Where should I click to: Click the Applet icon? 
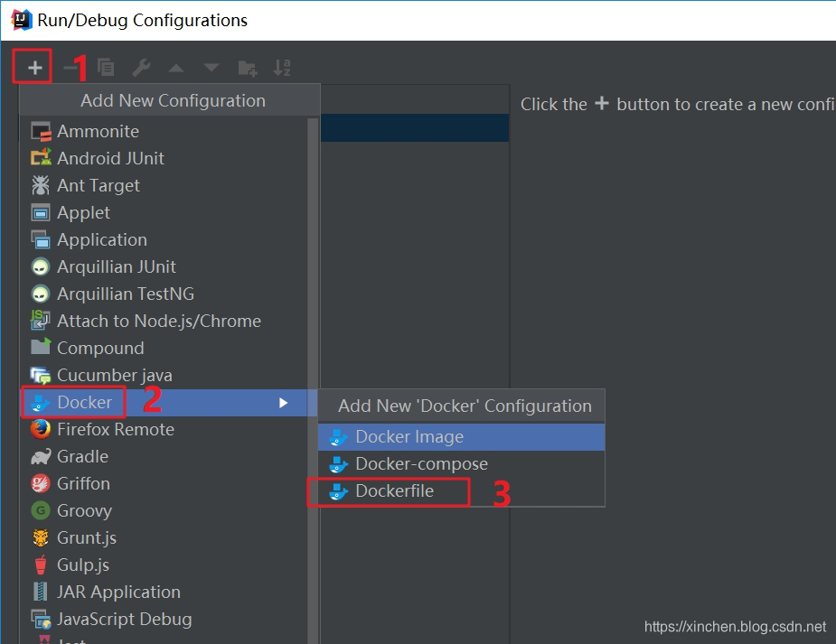(x=41, y=212)
